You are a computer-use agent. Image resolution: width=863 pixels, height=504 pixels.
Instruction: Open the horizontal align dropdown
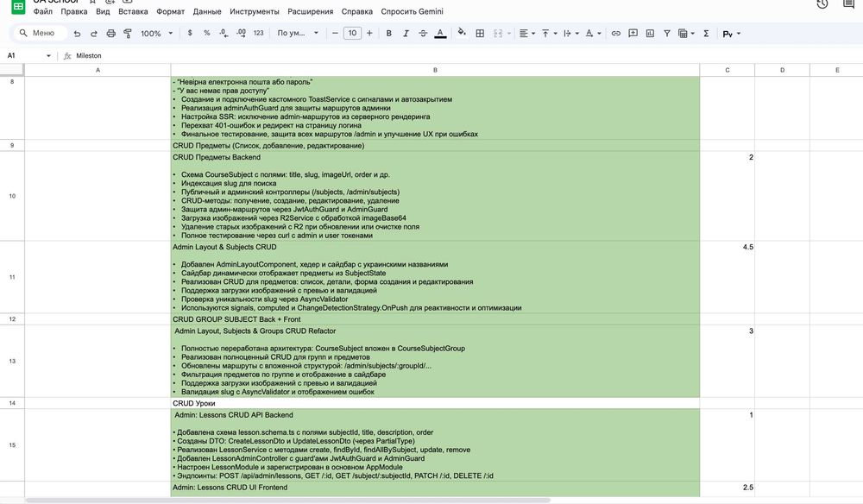point(526,34)
